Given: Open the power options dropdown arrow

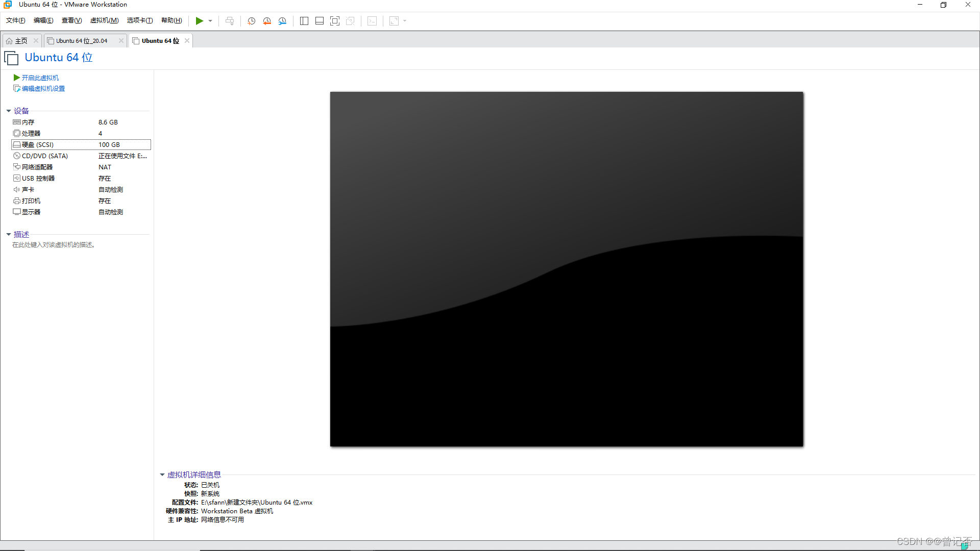Looking at the screenshot, I should pos(210,21).
